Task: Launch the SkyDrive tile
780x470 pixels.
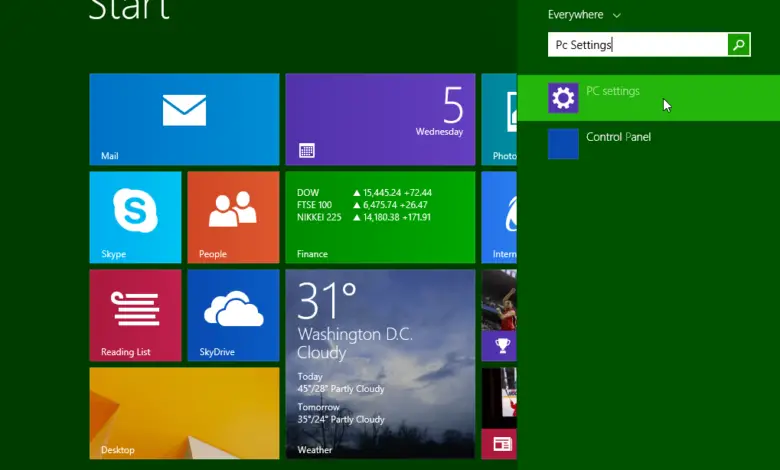Action: click(x=233, y=315)
